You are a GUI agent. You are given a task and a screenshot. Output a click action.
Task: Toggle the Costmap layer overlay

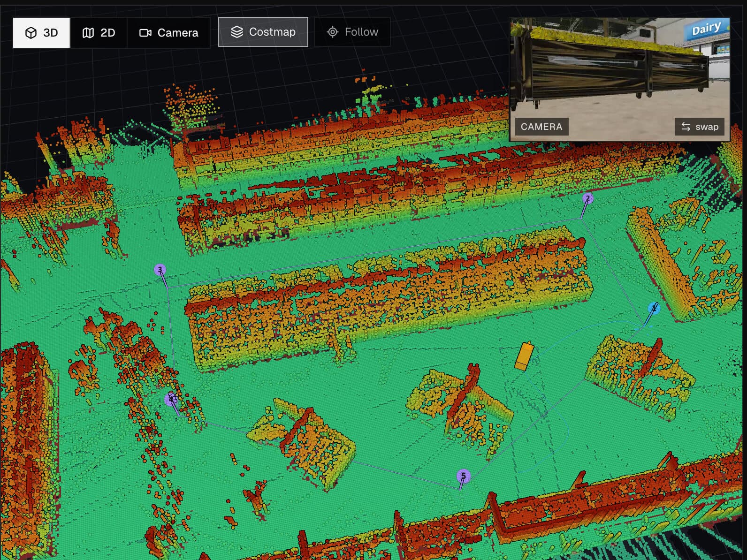click(x=263, y=32)
